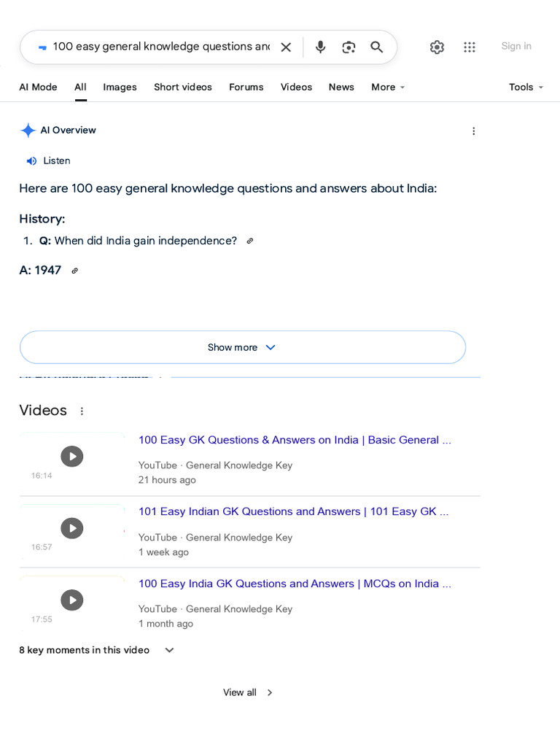Switch to AI Mode tab

38,88
